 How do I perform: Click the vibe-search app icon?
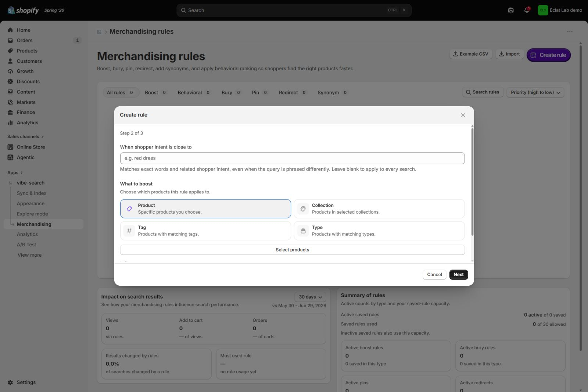[x=10, y=183]
